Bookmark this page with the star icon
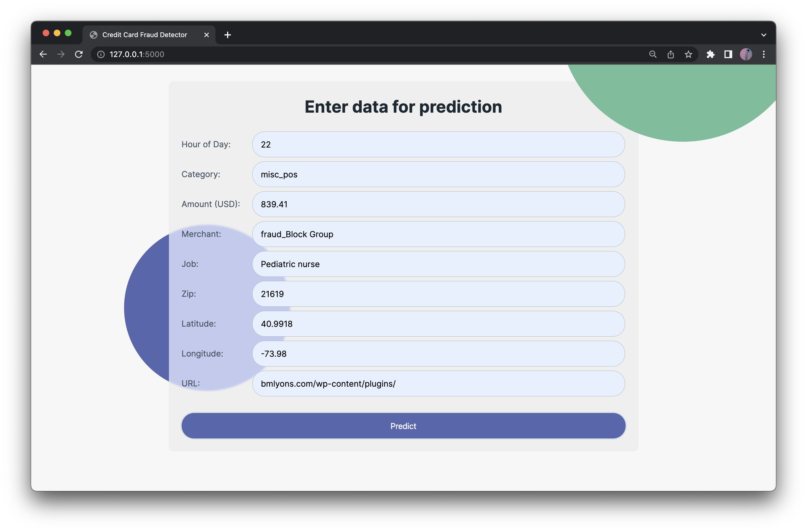 (x=688, y=54)
